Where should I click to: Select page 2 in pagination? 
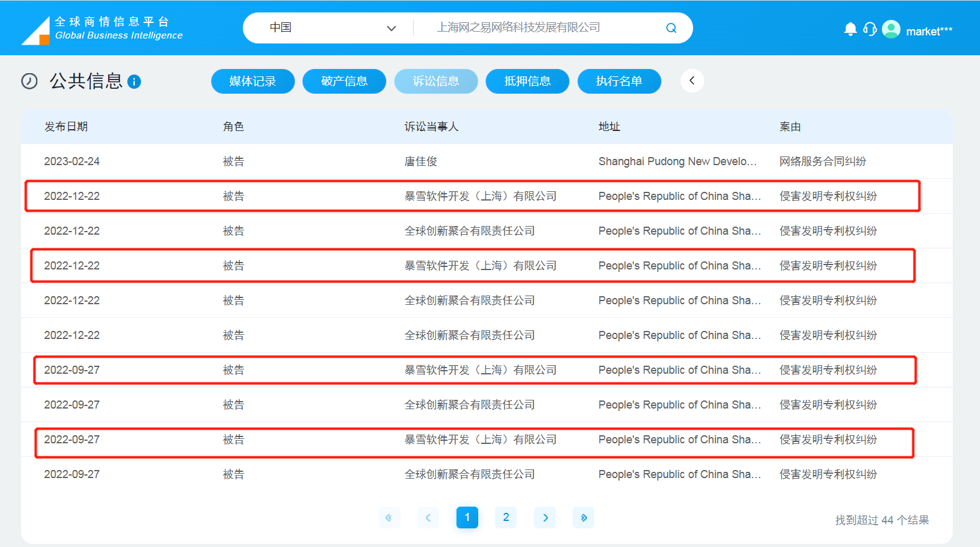[506, 517]
